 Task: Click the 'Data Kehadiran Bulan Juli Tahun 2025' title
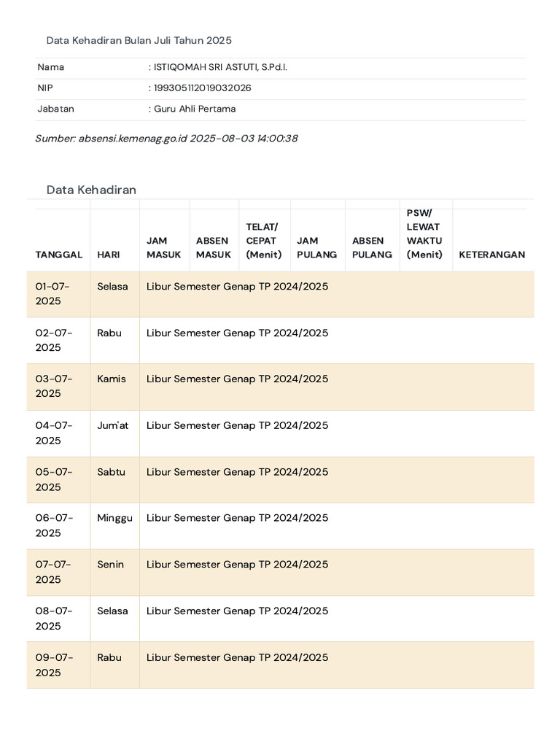139,41
